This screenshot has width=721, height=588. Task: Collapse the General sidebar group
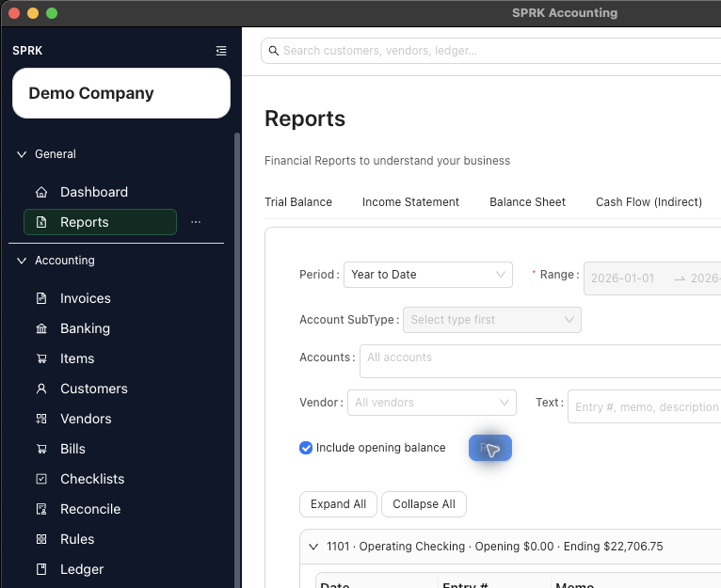pos(22,154)
